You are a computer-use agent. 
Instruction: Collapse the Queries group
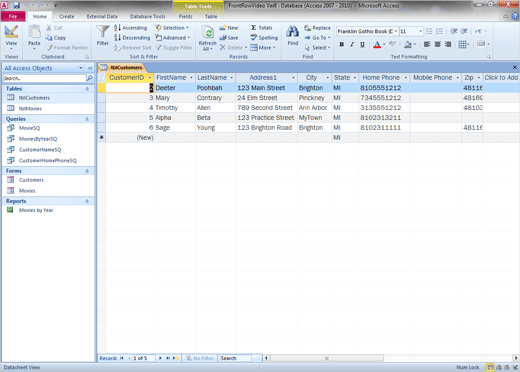(x=87, y=119)
